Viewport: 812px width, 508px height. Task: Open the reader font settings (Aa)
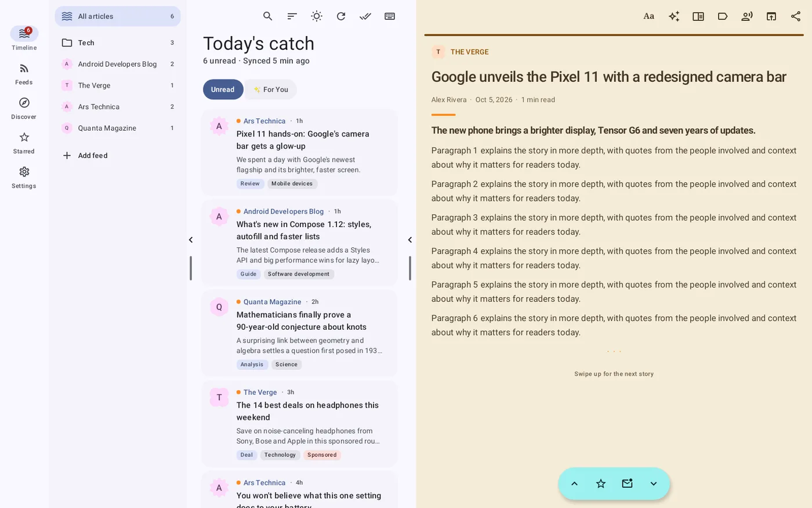coord(649,16)
